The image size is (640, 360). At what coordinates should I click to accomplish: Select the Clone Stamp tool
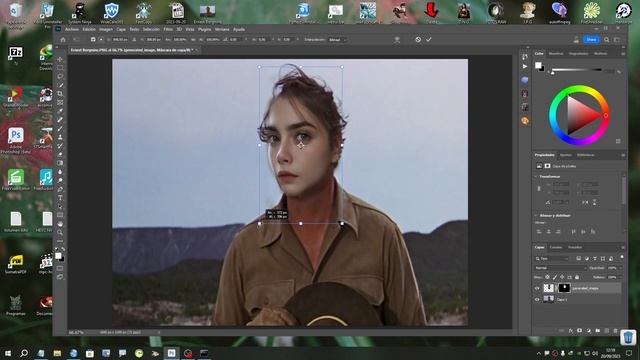[x=60, y=137]
